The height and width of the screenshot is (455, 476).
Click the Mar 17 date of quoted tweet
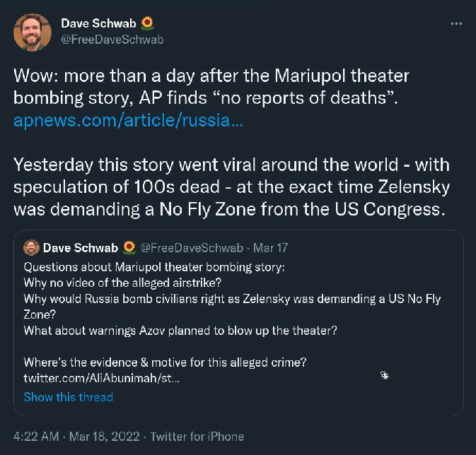[x=270, y=248]
